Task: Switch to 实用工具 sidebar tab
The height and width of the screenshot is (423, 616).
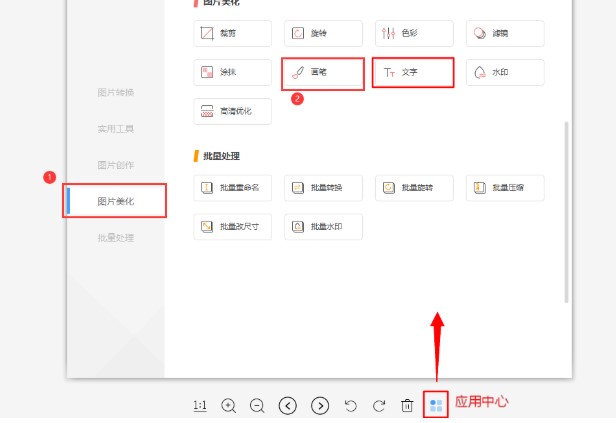Action: pyautogui.click(x=116, y=129)
